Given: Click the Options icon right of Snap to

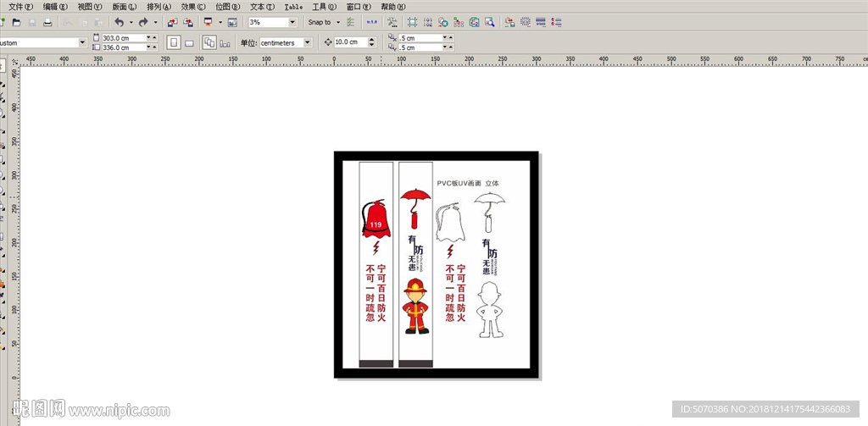Looking at the screenshot, I should pos(352,22).
